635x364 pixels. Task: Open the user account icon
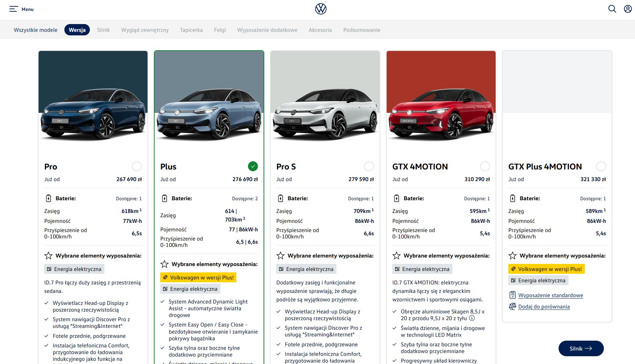point(628,9)
